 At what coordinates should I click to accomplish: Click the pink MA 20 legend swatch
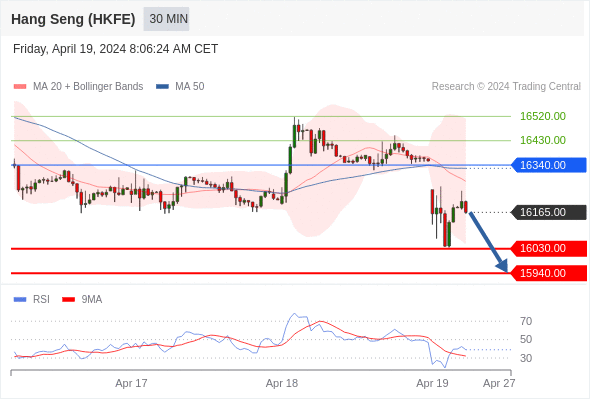[x=20, y=87]
